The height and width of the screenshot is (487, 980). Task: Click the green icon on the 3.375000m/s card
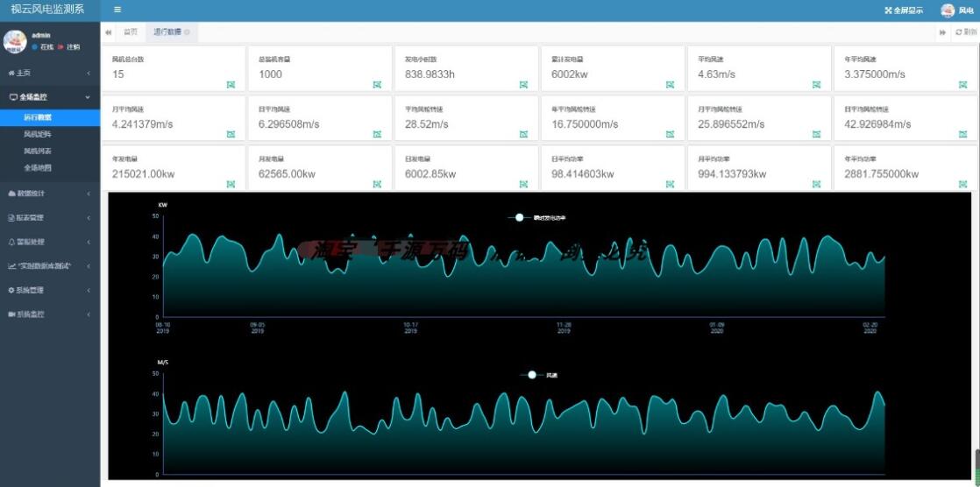(962, 85)
